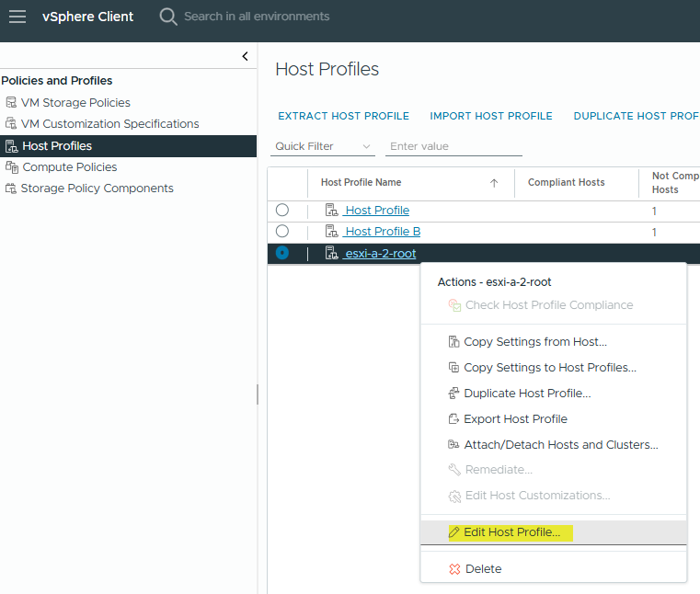Select the Host Profile radio button

pyautogui.click(x=282, y=210)
